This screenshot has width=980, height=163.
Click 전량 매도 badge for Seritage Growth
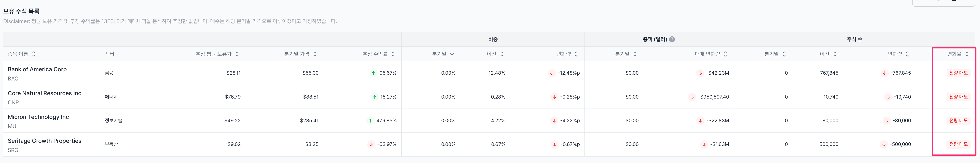pyautogui.click(x=958, y=144)
